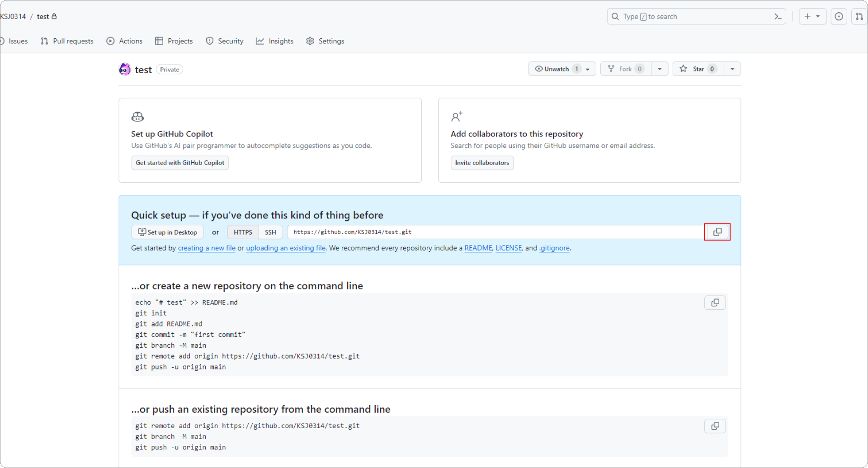
Task: Follow the uploading an existing file link
Action: [x=286, y=248]
